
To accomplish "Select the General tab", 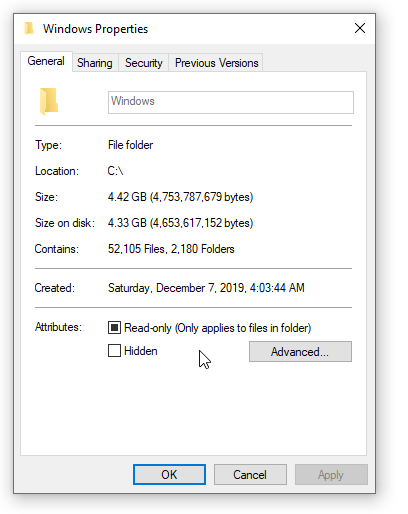I will (x=46, y=61).
